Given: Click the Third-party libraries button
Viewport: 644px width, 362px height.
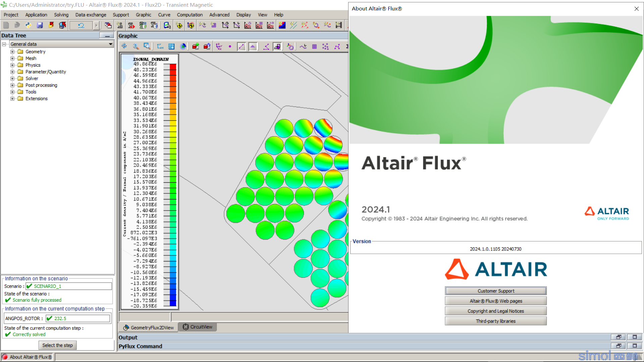Looking at the screenshot, I should (496, 321).
